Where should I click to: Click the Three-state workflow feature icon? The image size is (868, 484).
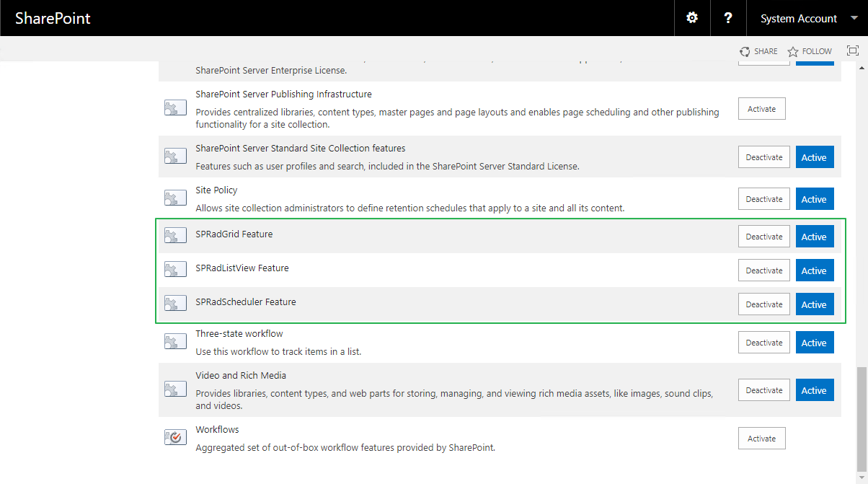coord(175,342)
